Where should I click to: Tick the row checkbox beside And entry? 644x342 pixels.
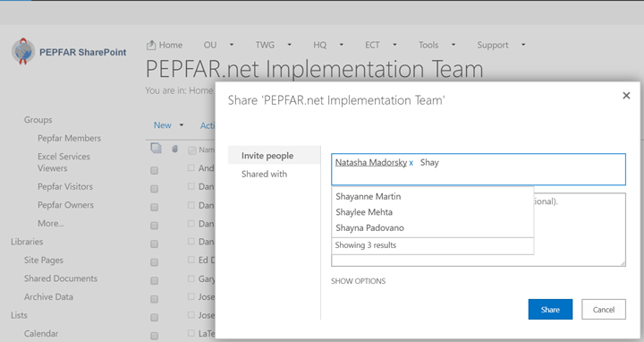[x=154, y=170]
